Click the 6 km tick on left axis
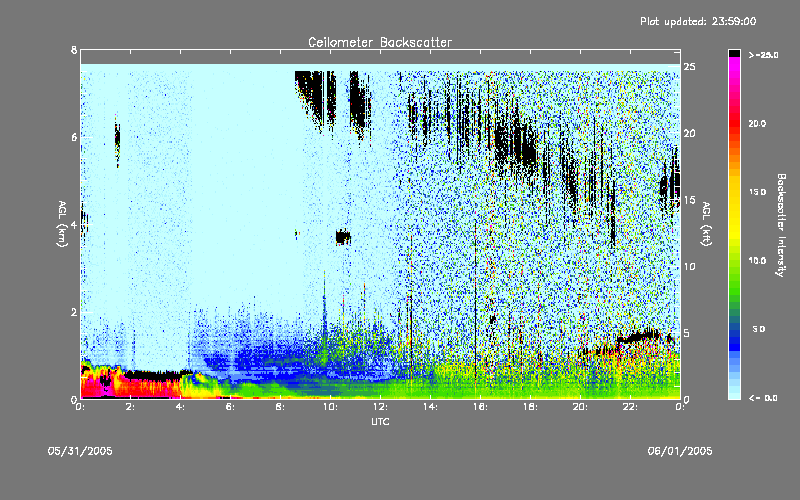 [x=74, y=137]
